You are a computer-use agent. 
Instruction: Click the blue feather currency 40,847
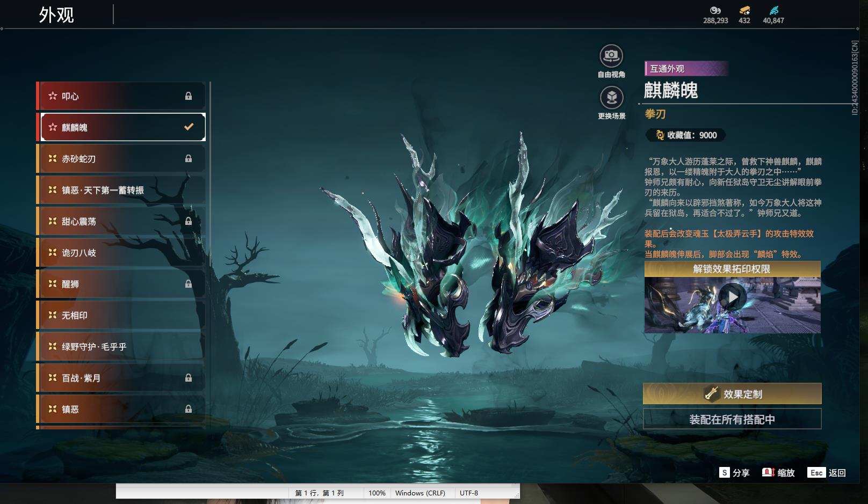coord(773,15)
